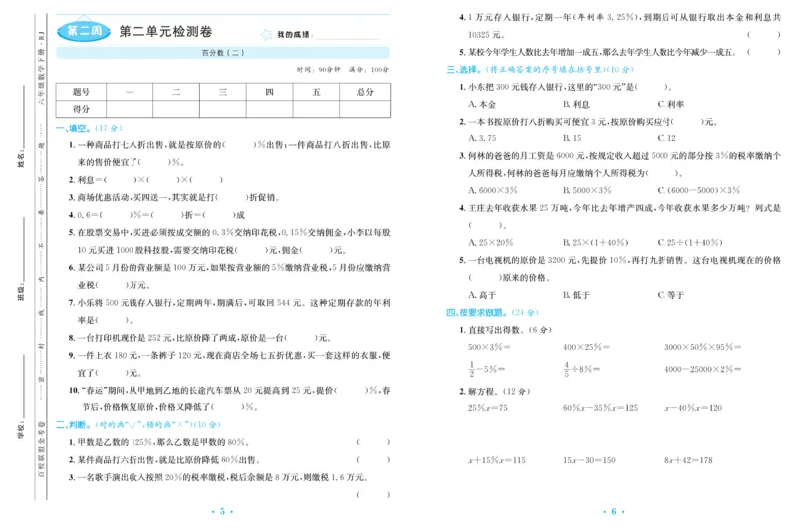Screen dimensions: 797x532
Task: Click question 8 about 打印机现价是252元
Action: pyautogui.click(x=200, y=338)
